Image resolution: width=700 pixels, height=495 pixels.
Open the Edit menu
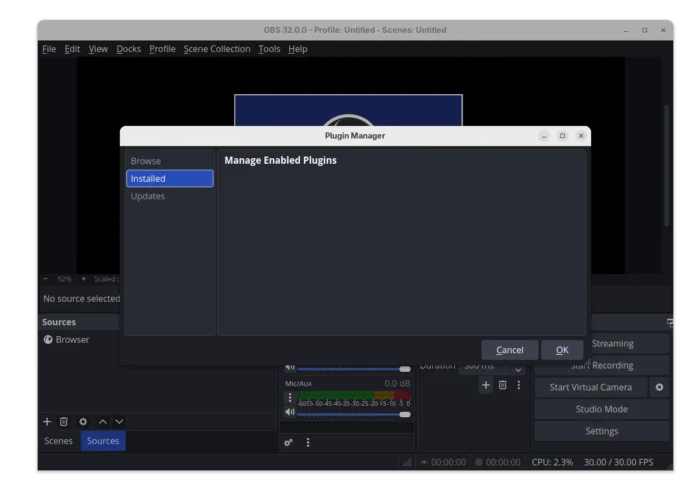coord(72,49)
